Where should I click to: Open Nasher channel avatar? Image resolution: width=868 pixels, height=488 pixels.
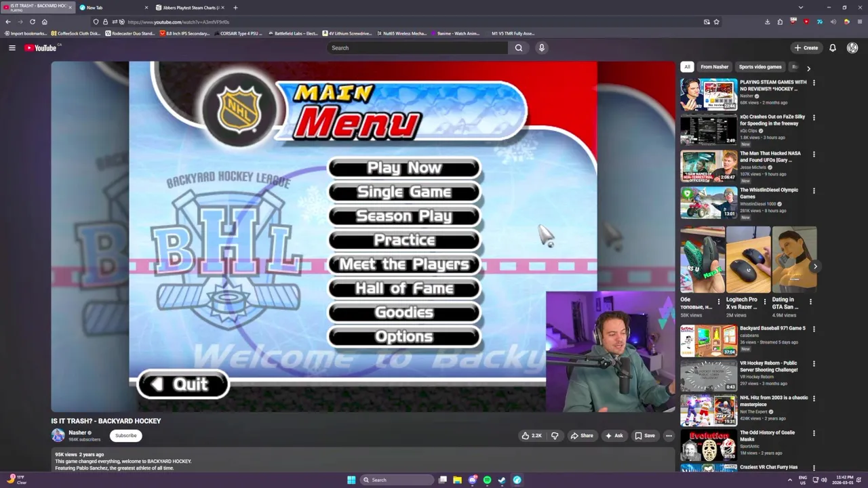tap(58, 435)
